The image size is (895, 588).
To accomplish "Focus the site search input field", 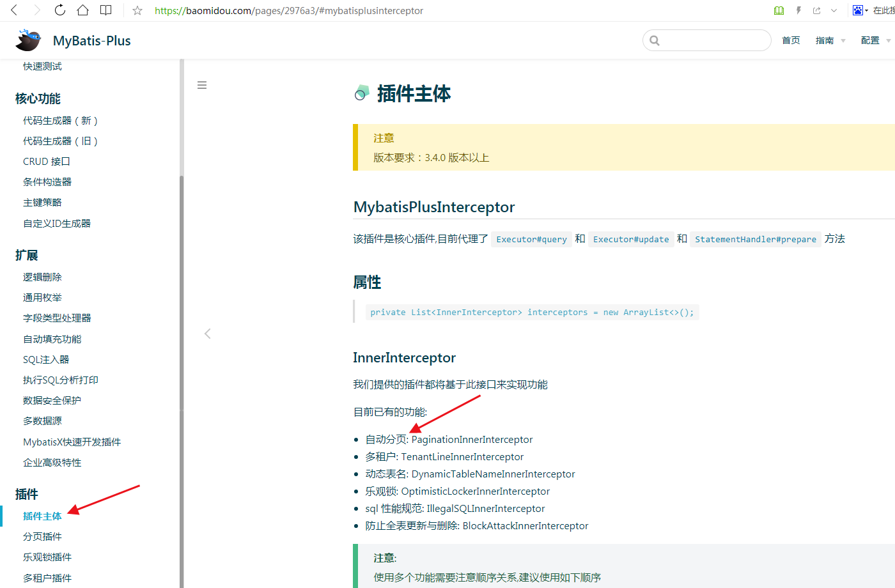I will point(707,40).
